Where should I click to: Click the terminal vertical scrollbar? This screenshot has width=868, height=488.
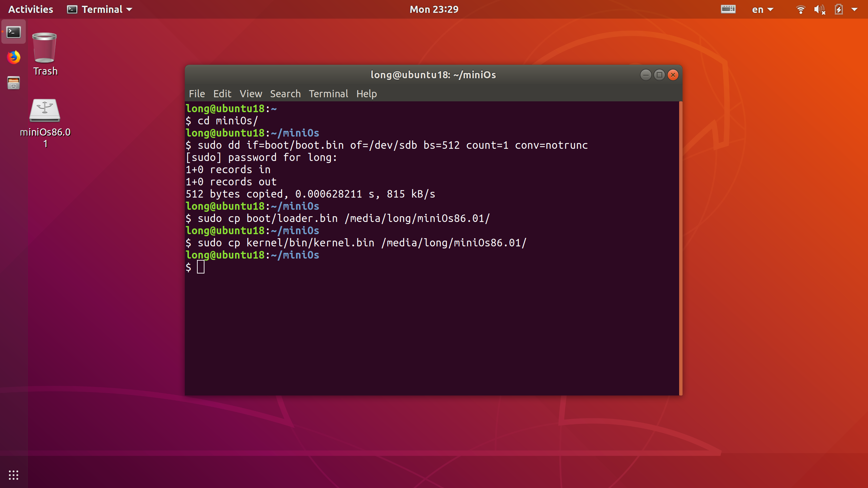pos(680,247)
